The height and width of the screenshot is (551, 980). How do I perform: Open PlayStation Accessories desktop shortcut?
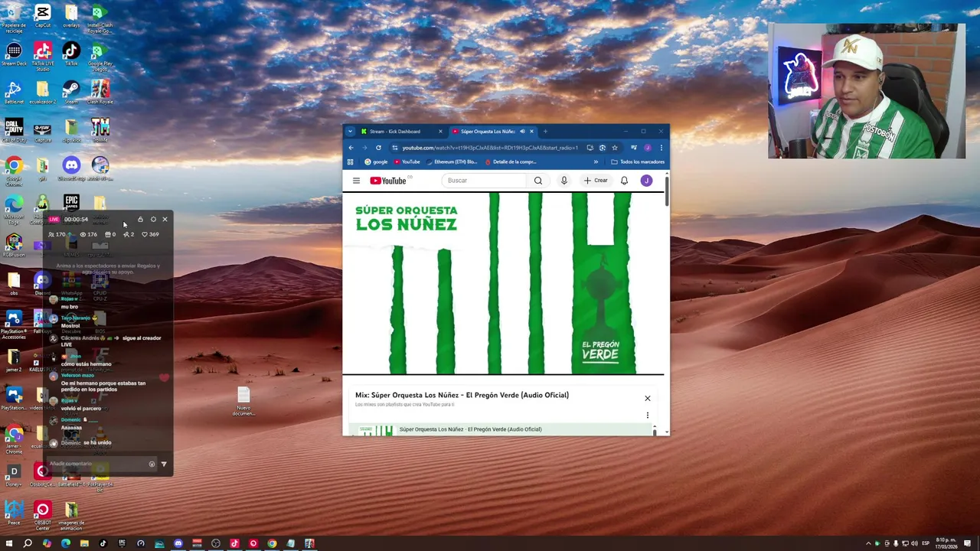[14, 324]
